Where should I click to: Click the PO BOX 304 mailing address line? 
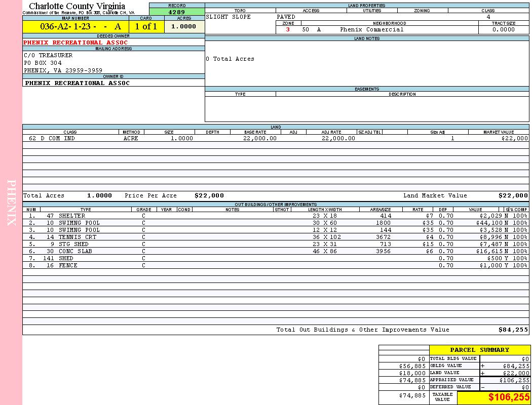pyautogui.click(x=43, y=63)
